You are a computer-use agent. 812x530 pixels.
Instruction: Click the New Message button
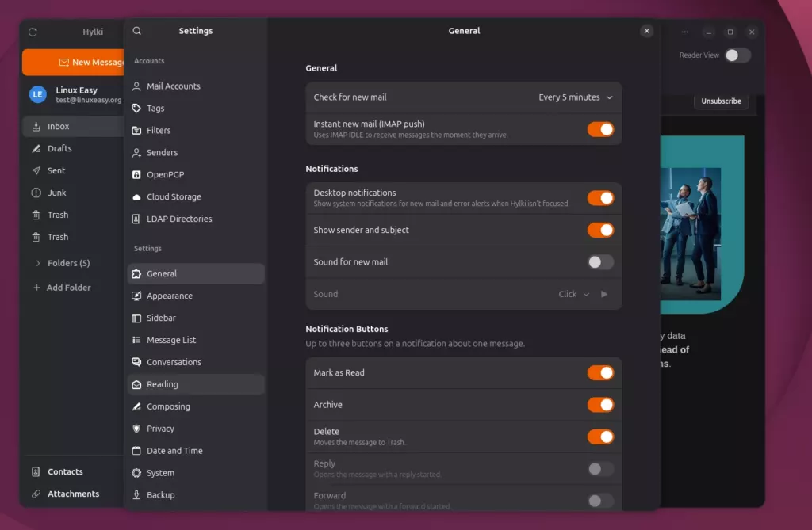pos(73,62)
